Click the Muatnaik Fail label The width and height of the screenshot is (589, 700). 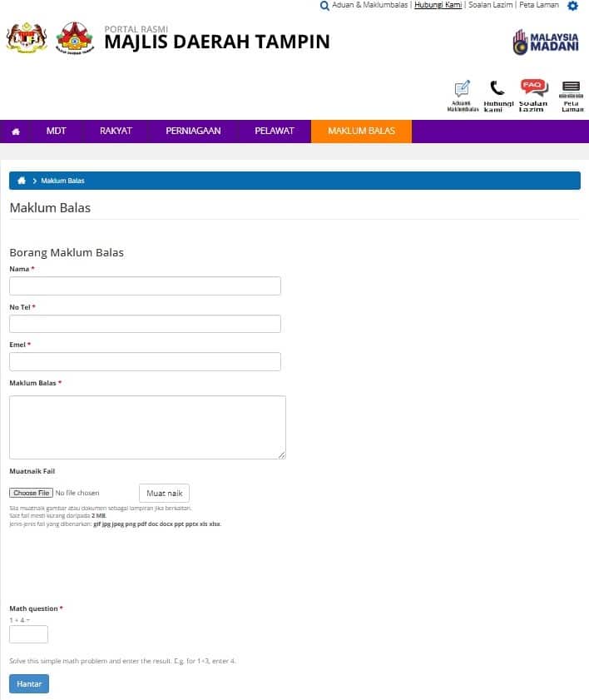[32, 471]
